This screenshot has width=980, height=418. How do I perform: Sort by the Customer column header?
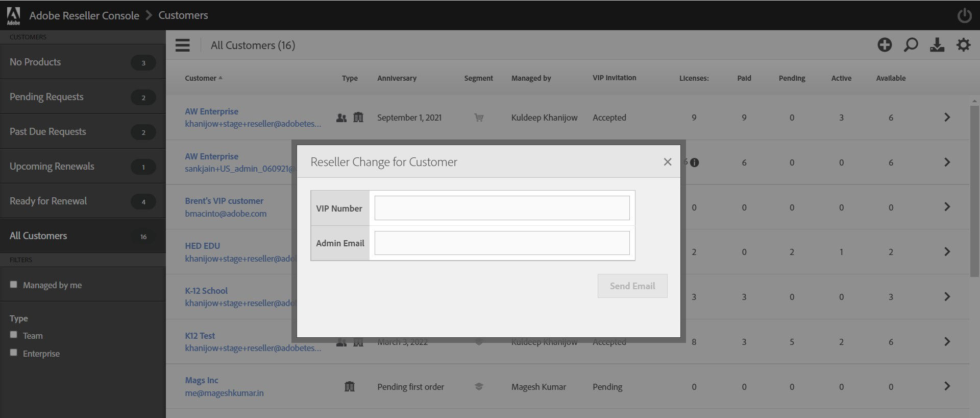(203, 78)
